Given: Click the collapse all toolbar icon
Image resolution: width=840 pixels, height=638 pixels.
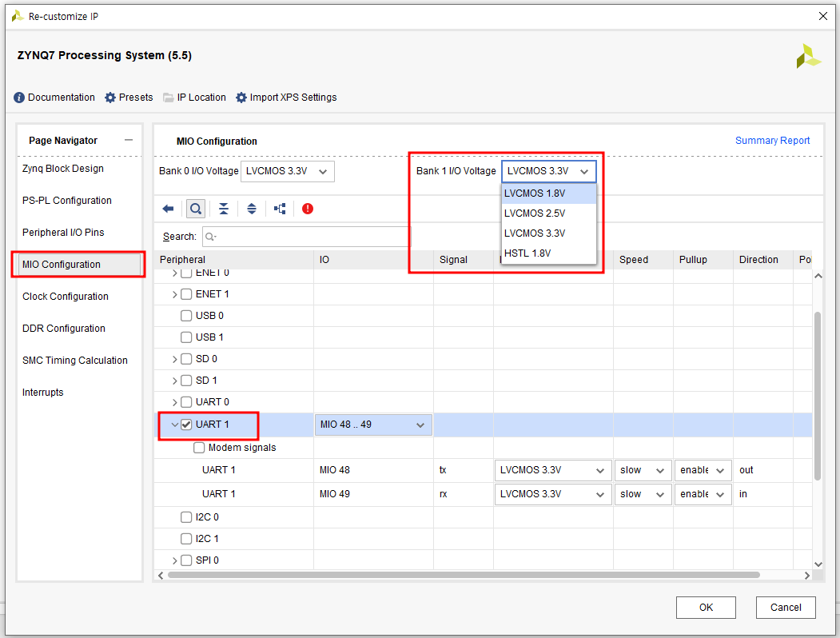Looking at the screenshot, I should pyautogui.click(x=224, y=209).
